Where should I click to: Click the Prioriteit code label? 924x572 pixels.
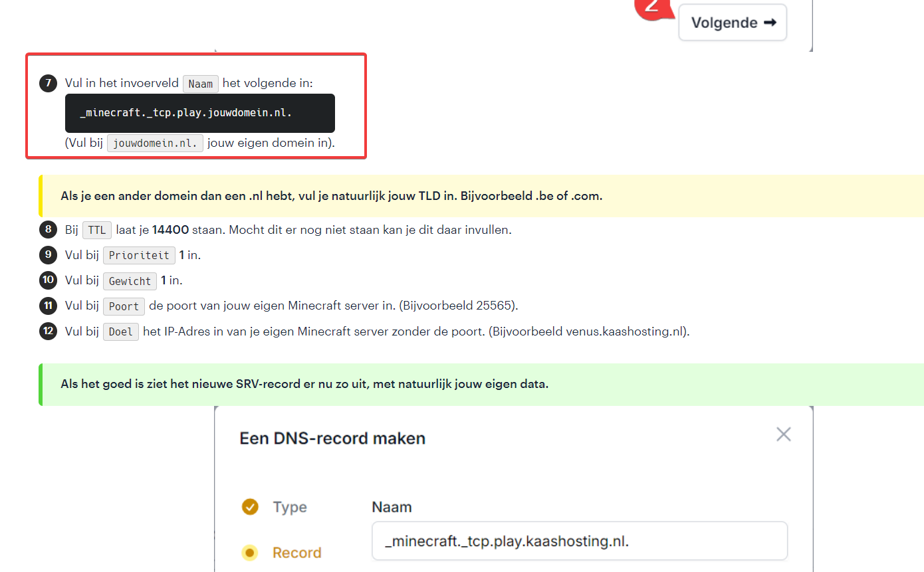(139, 256)
